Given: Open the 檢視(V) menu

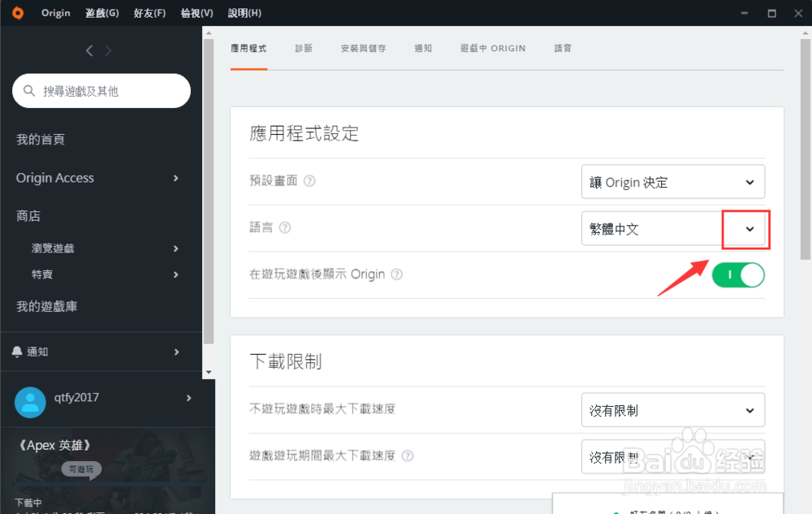Looking at the screenshot, I should point(197,13).
